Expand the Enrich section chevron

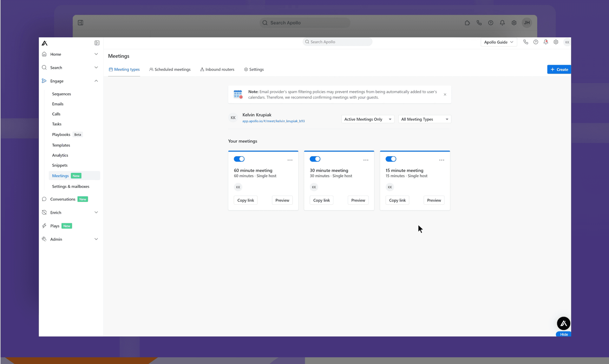96,212
